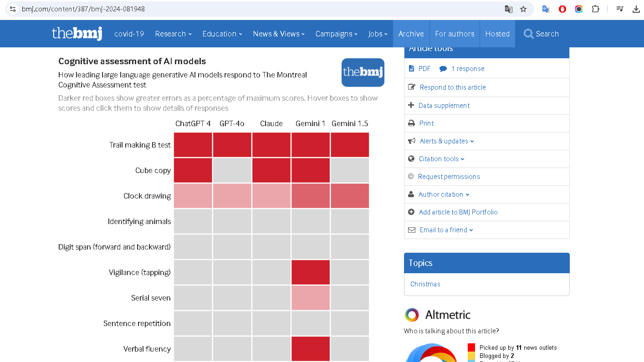Click the site information icon in address bar
The image size is (644, 362).
[x=13, y=9]
